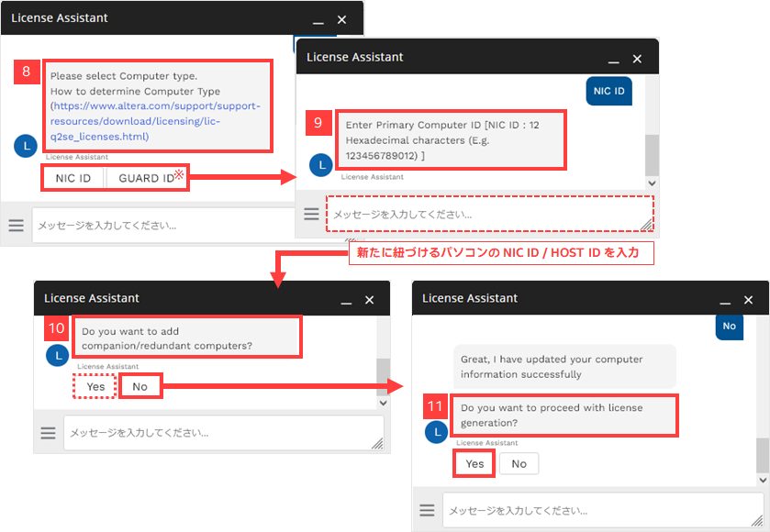Click message input in step 8 window

click(x=164, y=226)
